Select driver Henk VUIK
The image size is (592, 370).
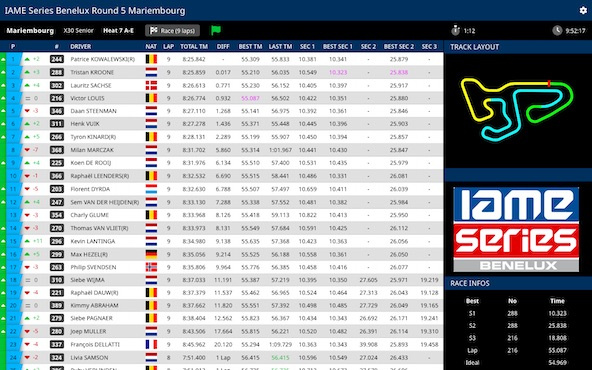pyautogui.click(x=85, y=124)
